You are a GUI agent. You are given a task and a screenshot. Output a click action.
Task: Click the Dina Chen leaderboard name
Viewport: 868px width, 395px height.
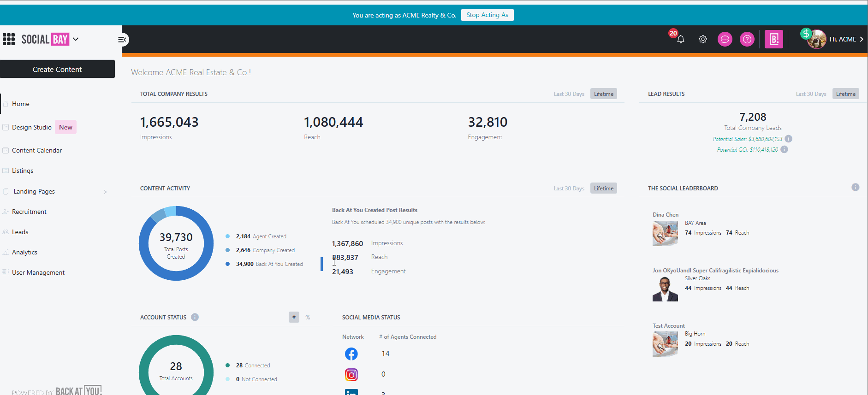666,215
